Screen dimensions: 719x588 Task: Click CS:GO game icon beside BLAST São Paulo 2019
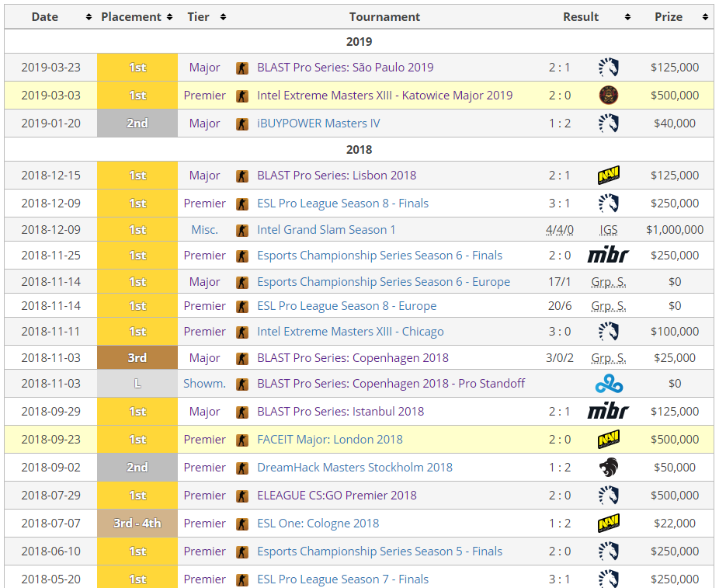(242, 68)
